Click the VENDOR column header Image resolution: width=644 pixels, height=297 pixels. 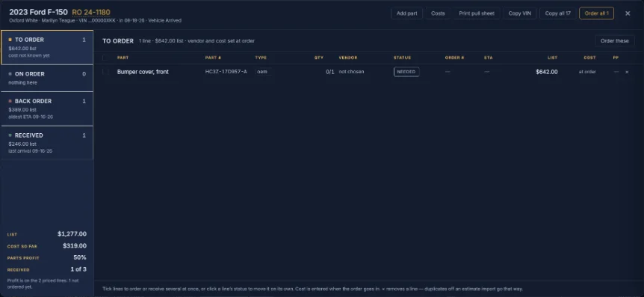click(348, 58)
